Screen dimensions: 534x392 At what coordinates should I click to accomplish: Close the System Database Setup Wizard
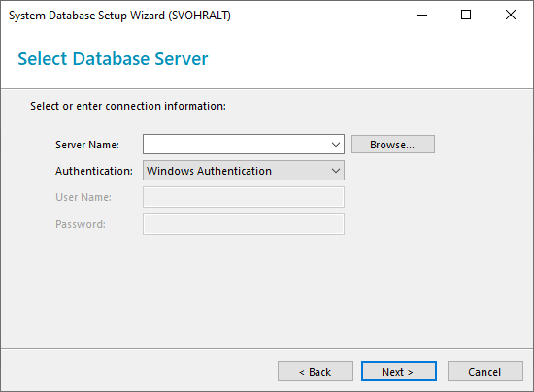click(x=511, y=15)
